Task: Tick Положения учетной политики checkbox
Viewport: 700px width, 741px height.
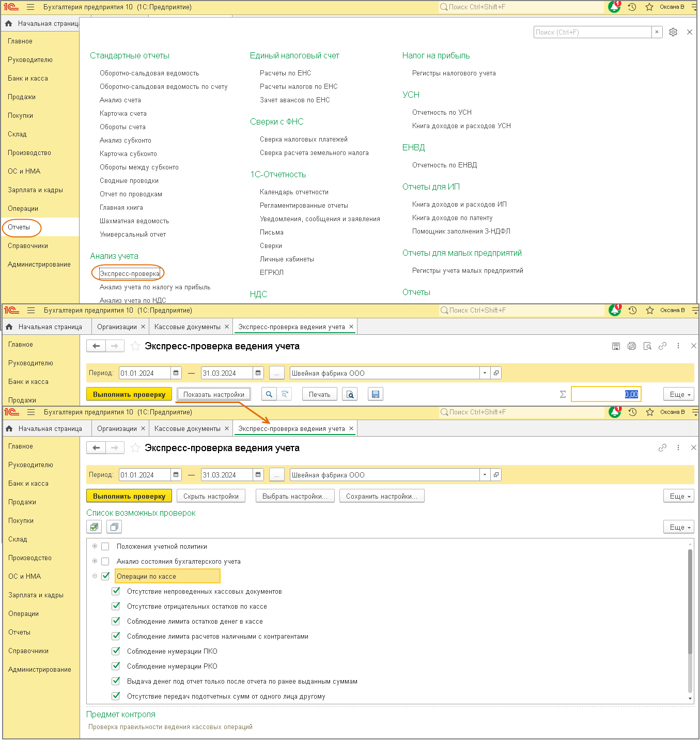Action: coord(105,547)
